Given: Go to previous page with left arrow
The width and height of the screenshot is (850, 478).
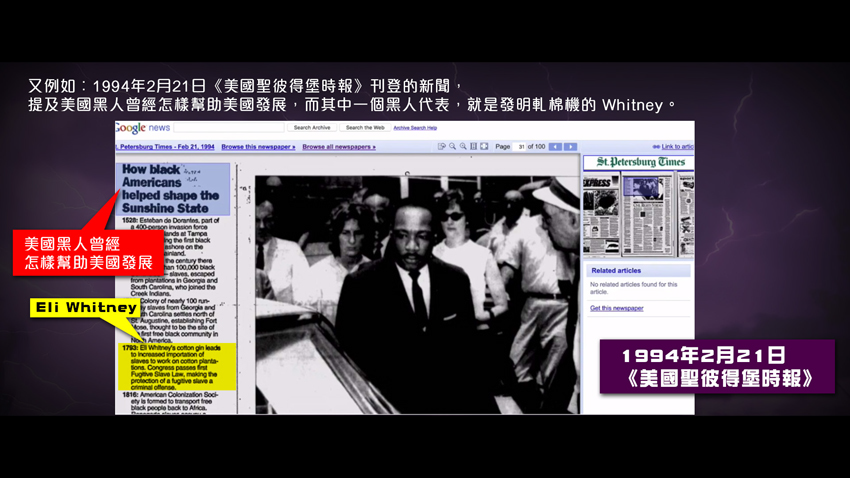Looking at the screenshot, I should [555, 147].
